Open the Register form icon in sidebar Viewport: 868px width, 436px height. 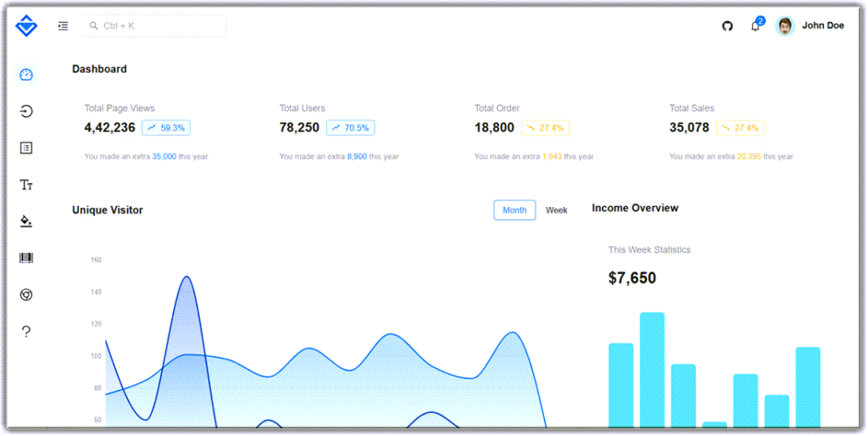pos(26,148)
